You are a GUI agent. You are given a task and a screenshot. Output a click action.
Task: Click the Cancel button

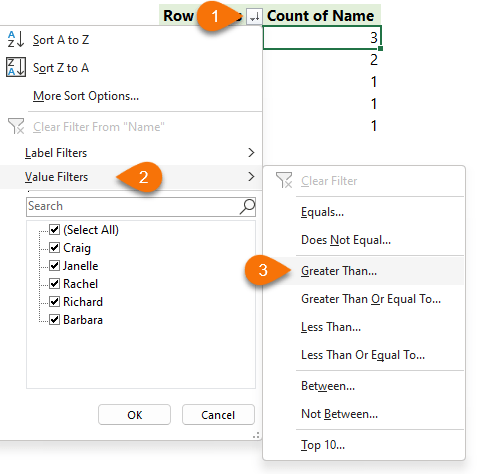[x=218, y=415]
